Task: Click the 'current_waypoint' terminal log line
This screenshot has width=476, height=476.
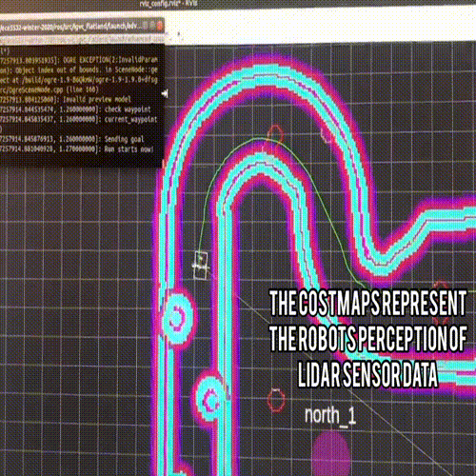Action: point(79,119)
